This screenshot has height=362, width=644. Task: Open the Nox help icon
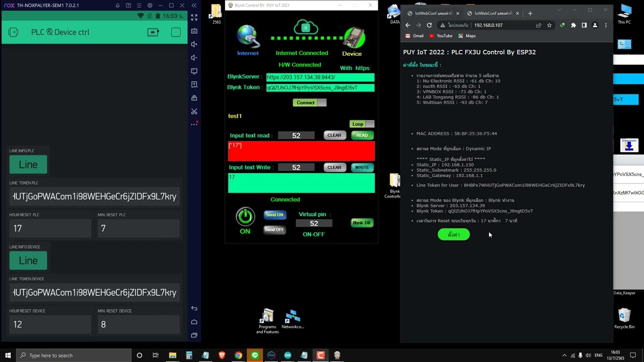click(x=128, y=6)
